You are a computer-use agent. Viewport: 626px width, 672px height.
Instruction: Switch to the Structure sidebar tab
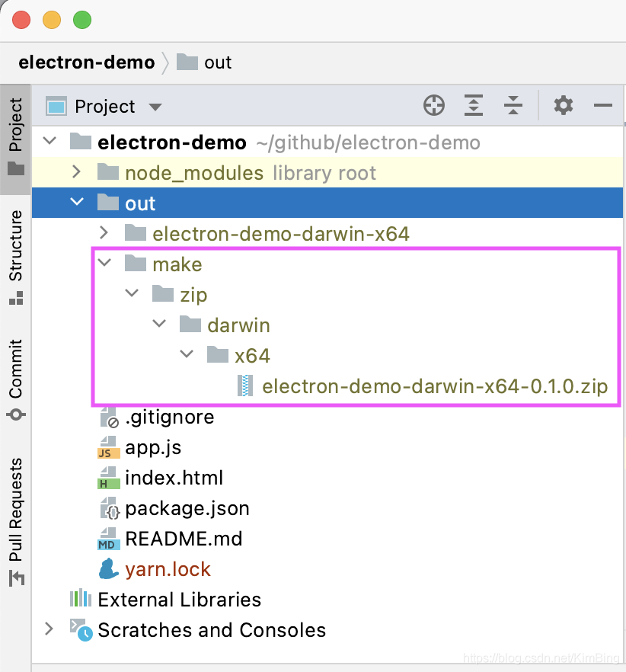[x=14, y=251]
